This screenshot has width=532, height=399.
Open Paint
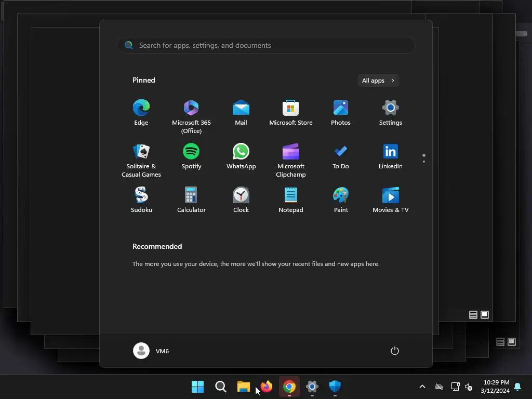341,200
